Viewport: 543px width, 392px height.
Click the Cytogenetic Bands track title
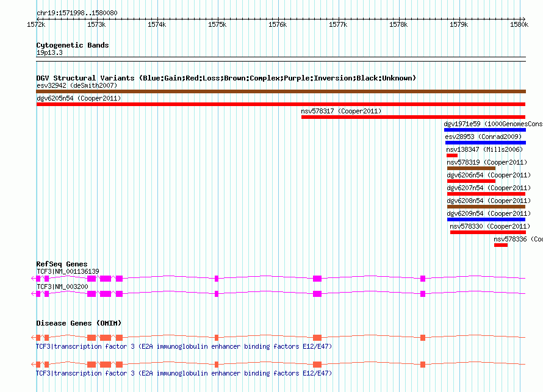click(x=73, y=45)
